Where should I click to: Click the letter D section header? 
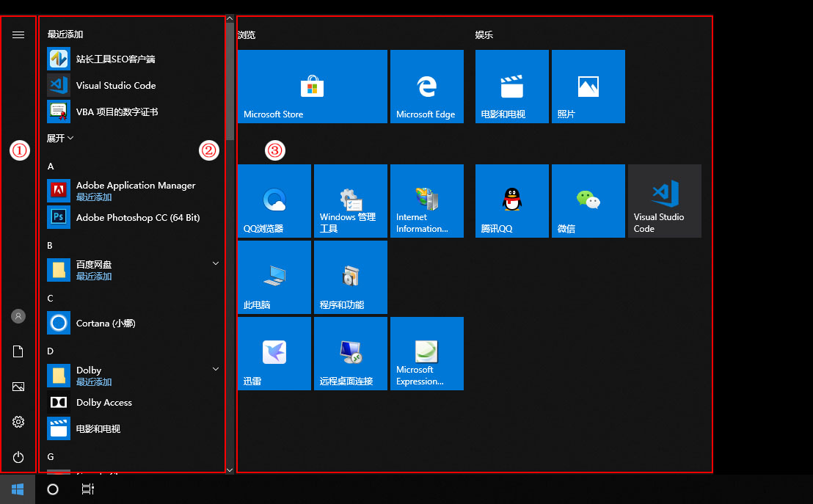pyautogui.click(x=51, y=351)
